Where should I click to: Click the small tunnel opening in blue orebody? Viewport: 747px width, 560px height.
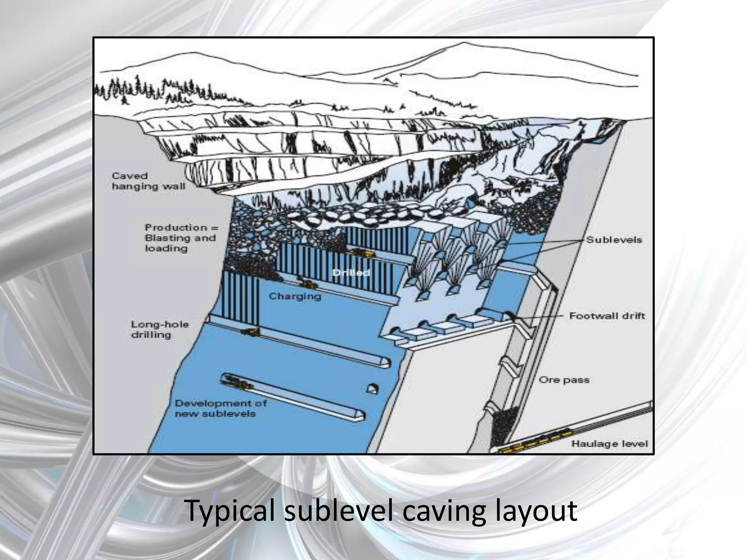pyautogui.click(x=372, y=389)
